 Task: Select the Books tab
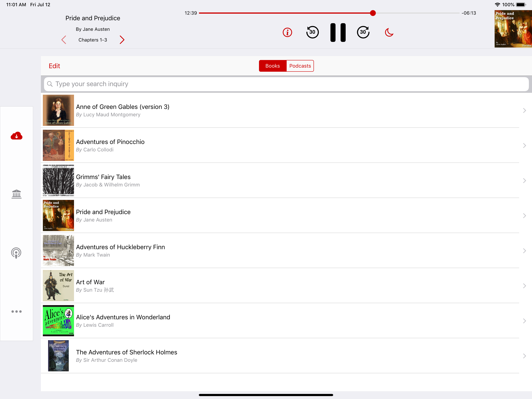(272, 66)
